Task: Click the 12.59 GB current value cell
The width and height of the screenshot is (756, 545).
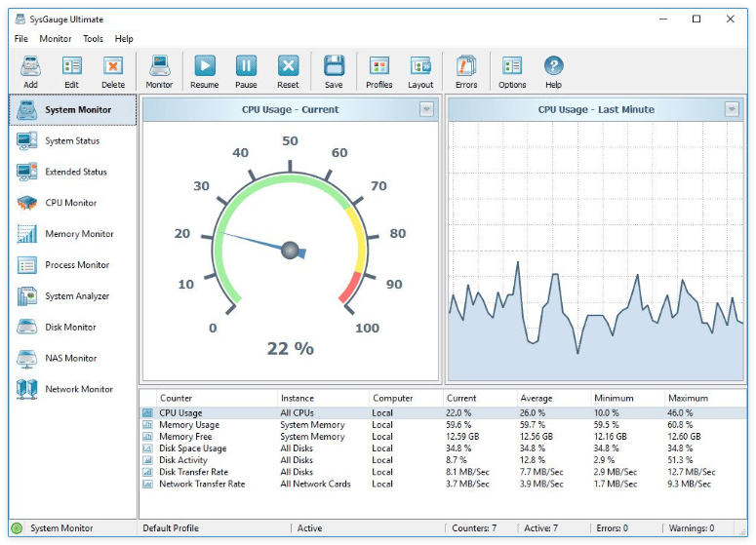Action: tap(462, 437)
